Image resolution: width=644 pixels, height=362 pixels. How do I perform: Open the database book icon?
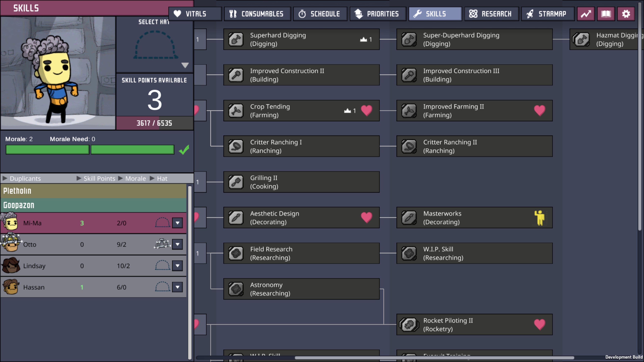[x=606, y=14]
